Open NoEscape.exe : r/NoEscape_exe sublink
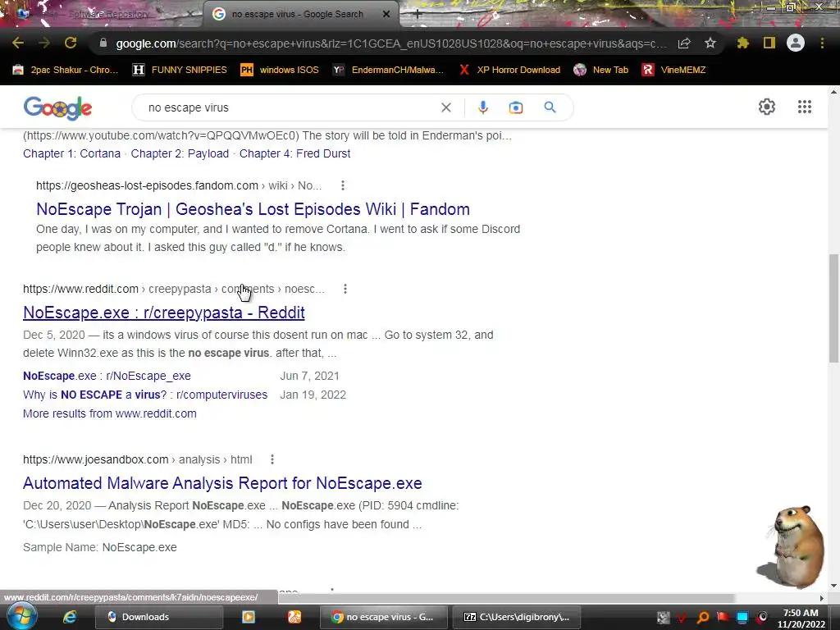840x630 pixels. [107, 376]
